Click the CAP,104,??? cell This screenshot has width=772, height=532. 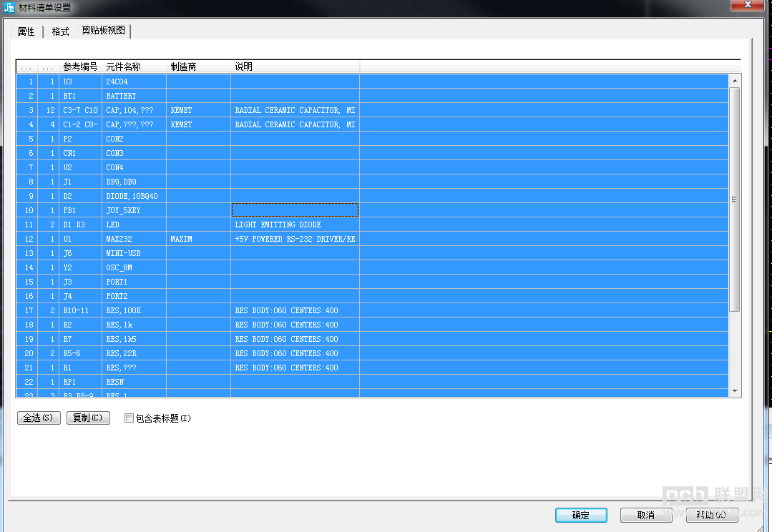point(134,110)
